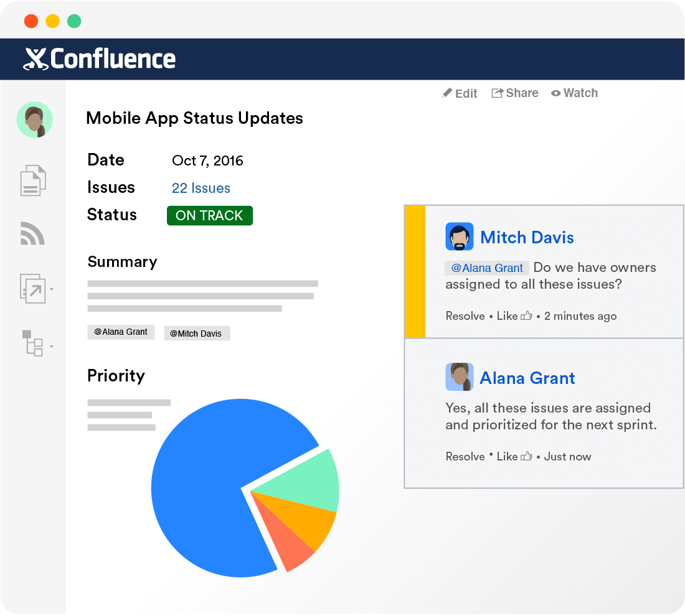Open the 22 Issues link
Screen dimensions: 685x616
pos(201,188)
